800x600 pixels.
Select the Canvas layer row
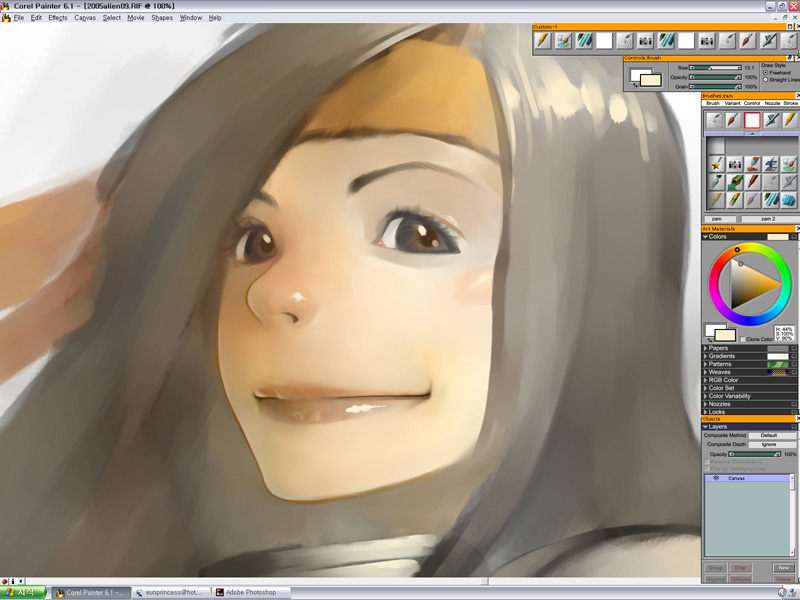tap(747, 478)
